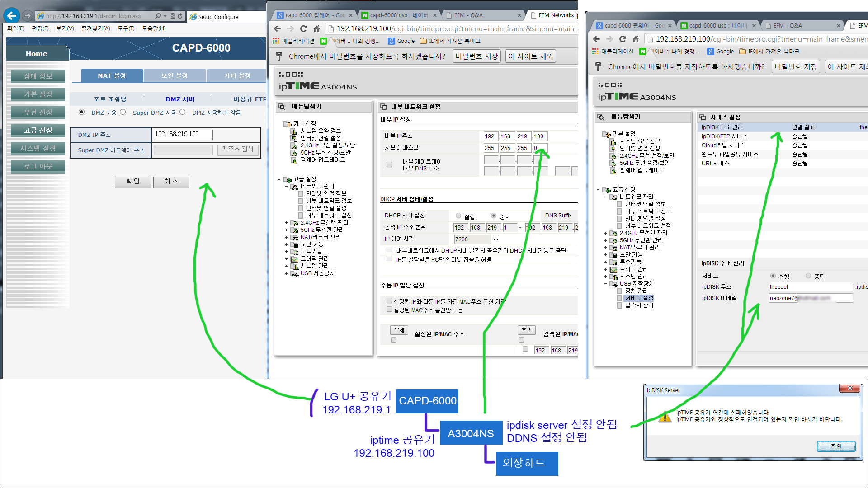Click home icon in middle Chrome window
Screen dimensions: 868x488
point(316,28)
